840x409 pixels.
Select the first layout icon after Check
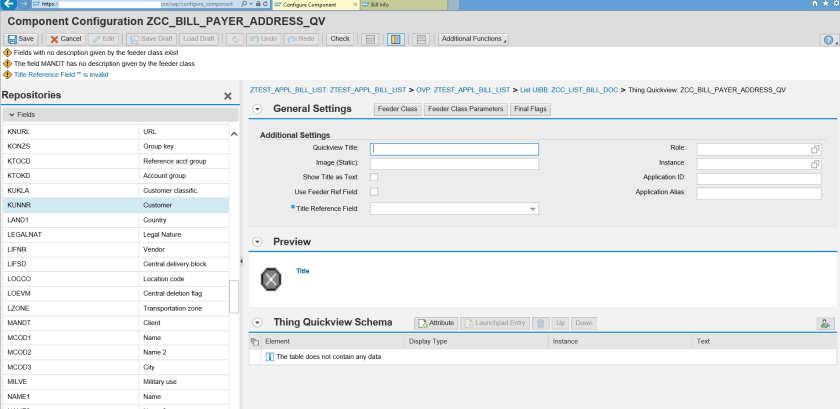370,40
